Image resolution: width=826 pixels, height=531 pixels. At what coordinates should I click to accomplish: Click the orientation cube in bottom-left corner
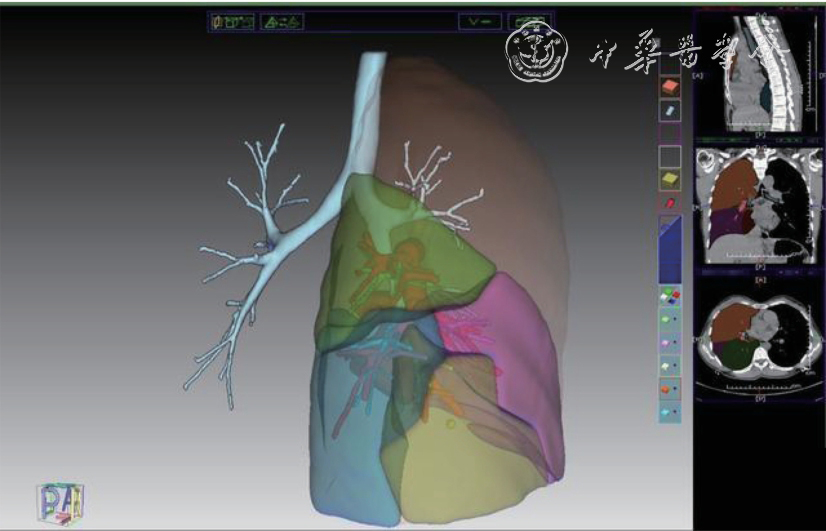pyautogui.click(x=60, y=502)
